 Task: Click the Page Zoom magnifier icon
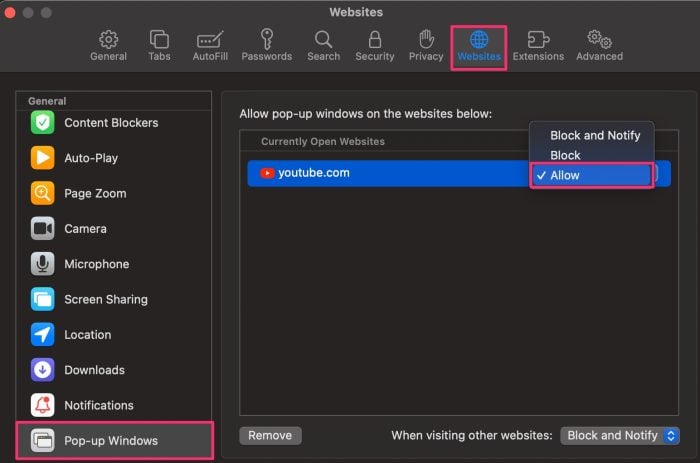click(x=42, y=193)
